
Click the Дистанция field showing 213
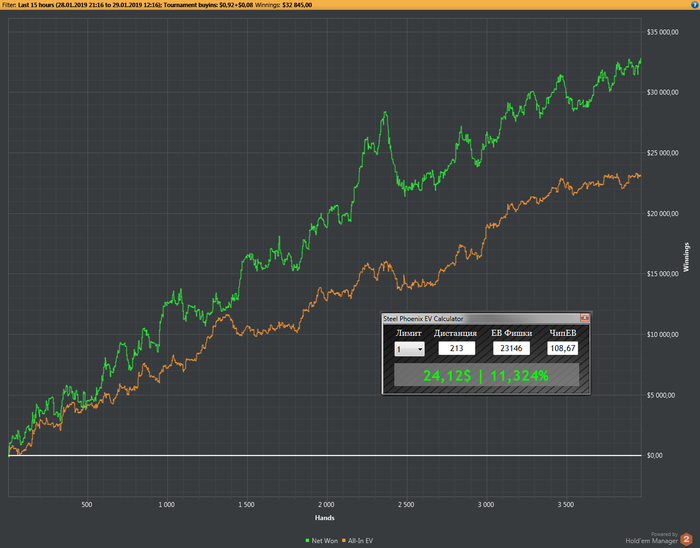coord(456,348)
